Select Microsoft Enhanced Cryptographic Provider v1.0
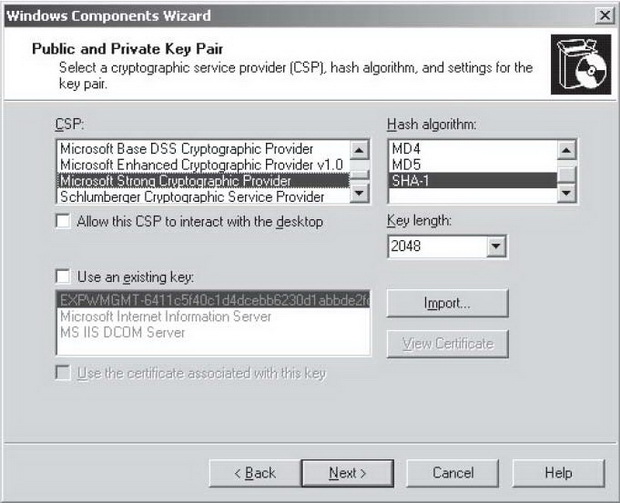This screenshot has width=620, height=503. pyautogui.click(x=203, y=165)
